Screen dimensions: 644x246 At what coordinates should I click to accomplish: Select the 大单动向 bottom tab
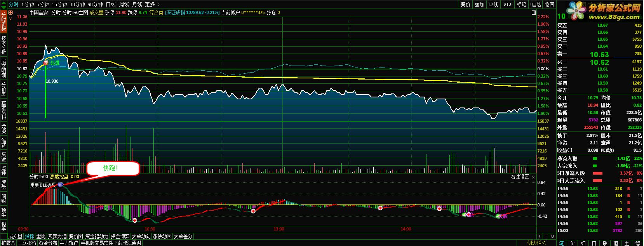point(141,236)
